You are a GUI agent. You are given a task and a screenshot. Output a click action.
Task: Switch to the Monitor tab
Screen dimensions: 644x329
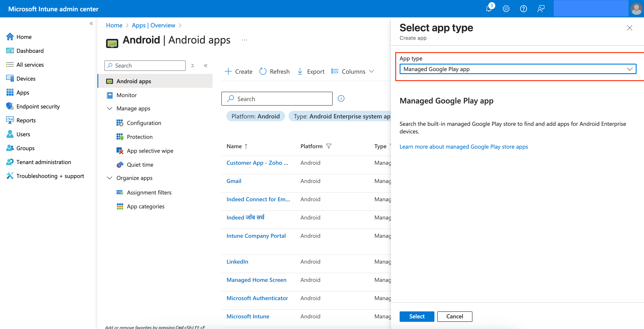[127, 95]
